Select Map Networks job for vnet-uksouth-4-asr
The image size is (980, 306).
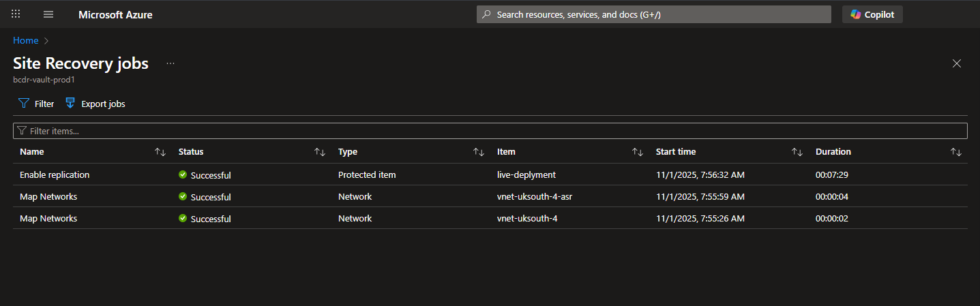(48, 196)
